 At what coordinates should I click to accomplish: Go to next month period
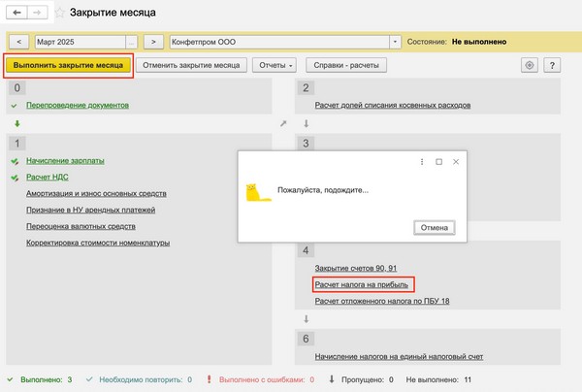coord(153,43)
